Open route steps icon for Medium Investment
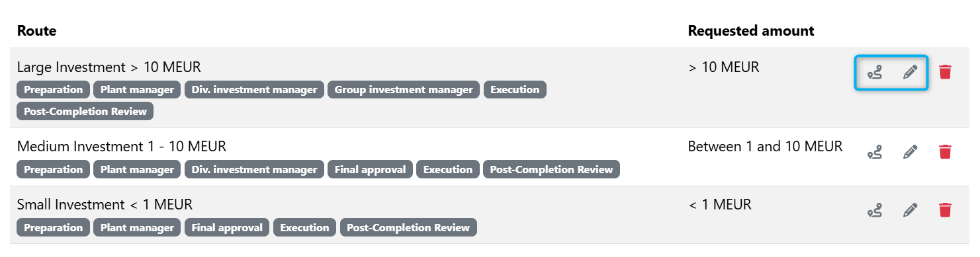This screenshot has width=980, height=257. pyautogui.click(x=875, y=152)
